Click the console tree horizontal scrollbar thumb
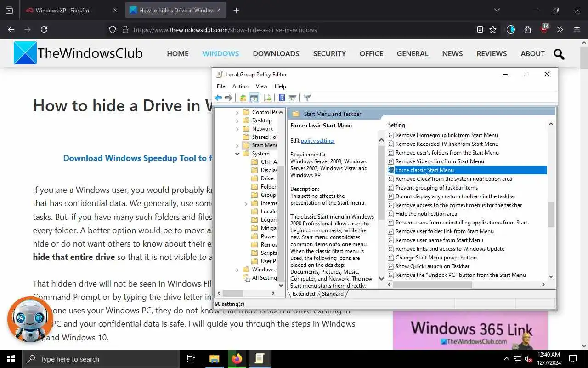588x368 pixels. point(233,293)
